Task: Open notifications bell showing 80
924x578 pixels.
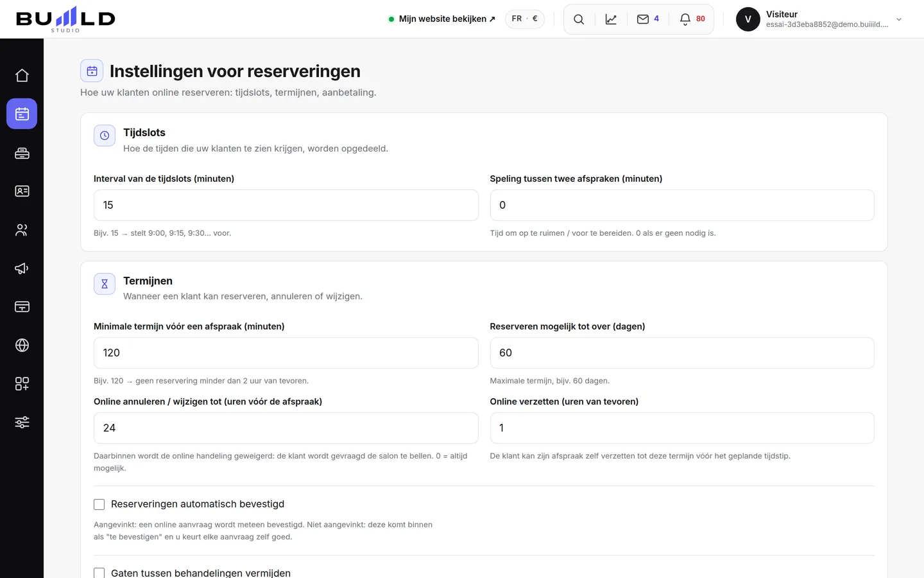Action: click(x=692, y=19)
